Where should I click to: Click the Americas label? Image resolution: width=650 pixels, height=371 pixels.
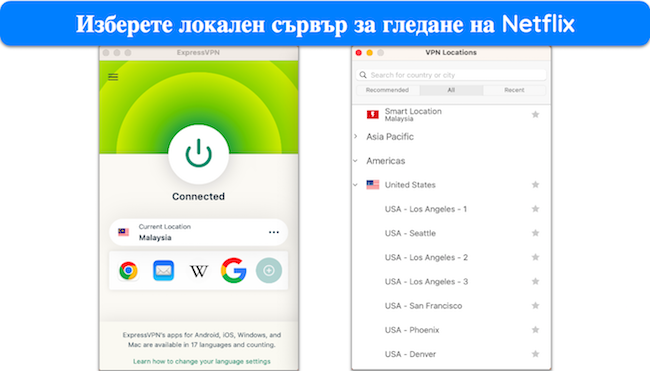tap(386, 161)
